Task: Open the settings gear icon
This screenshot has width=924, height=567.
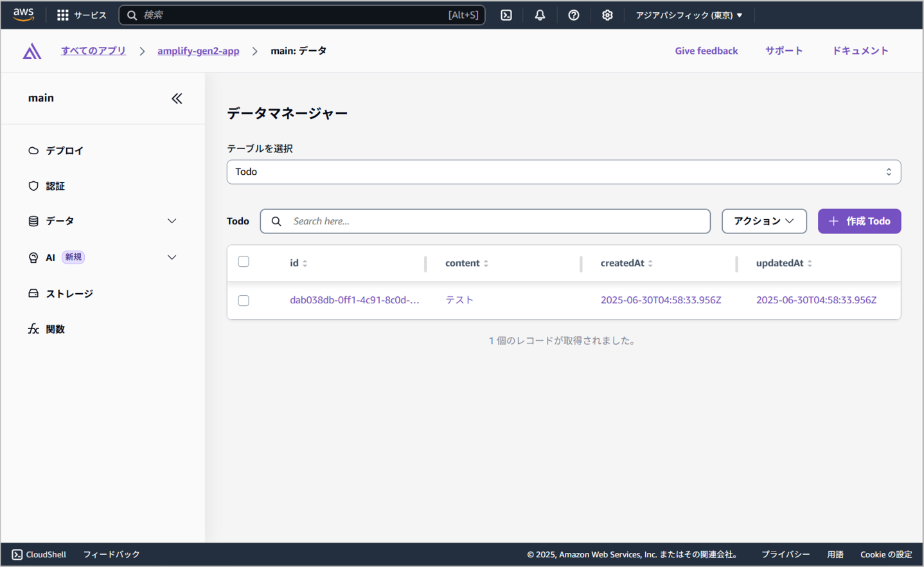Action: (607, 15)
